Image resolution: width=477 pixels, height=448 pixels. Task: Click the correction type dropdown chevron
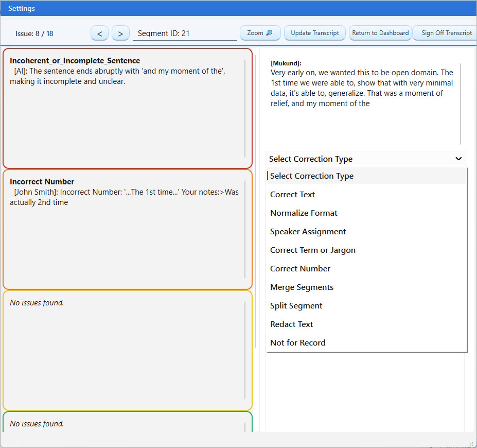[458, 159]
